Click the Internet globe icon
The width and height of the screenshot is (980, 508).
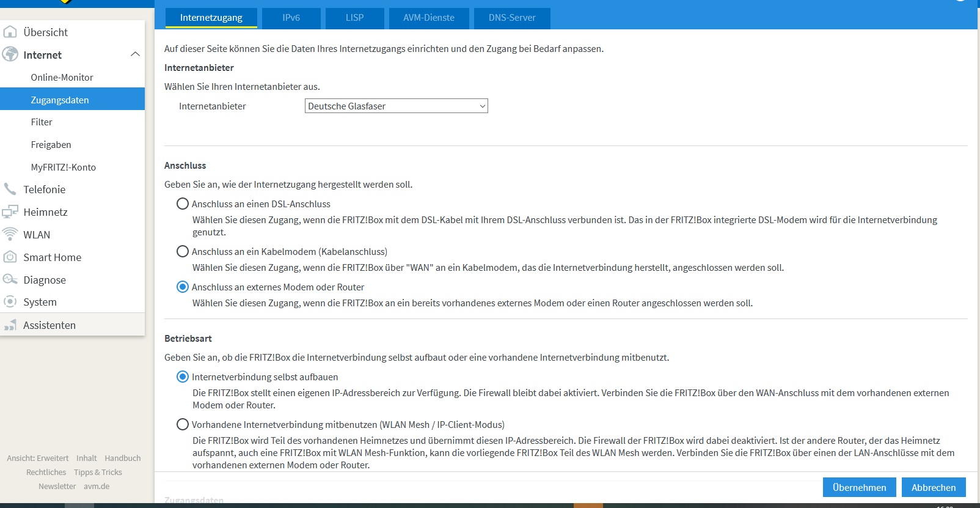(x=10, y=54)
